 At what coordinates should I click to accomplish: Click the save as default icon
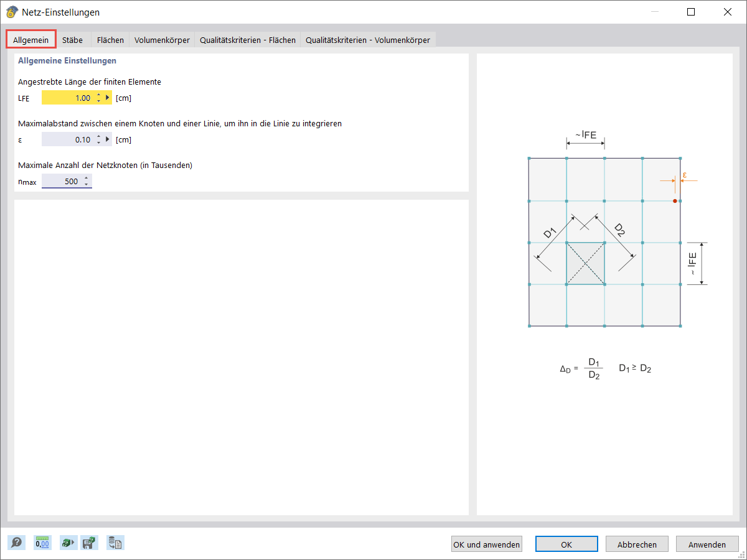pos(90,543)
